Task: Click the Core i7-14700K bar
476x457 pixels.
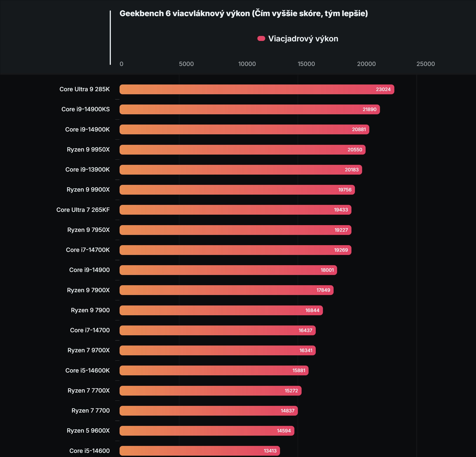Action: pyautogui.click(x=235, y=250)
